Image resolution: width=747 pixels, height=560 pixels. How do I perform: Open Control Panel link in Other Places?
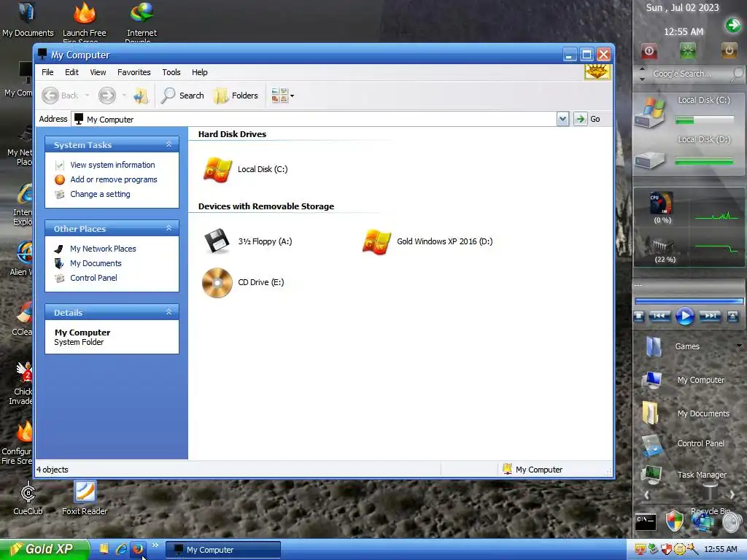coord(93,278)
